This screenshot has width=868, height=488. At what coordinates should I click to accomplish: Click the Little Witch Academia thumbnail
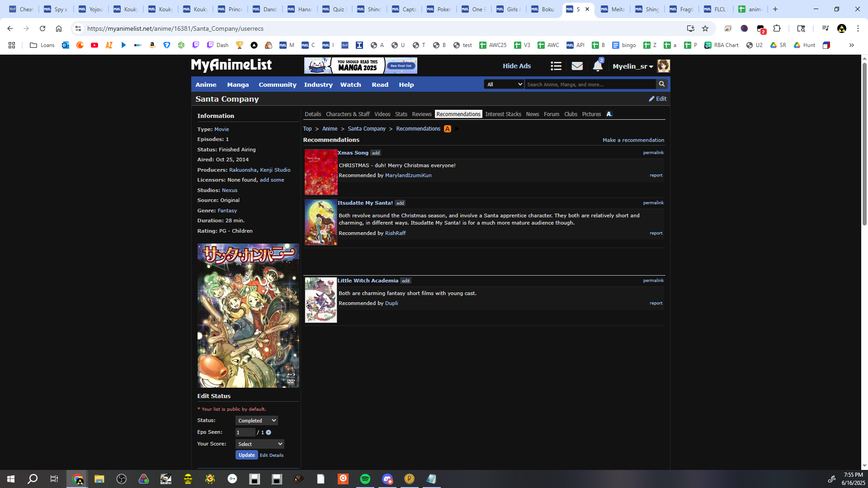click(321, 300)
